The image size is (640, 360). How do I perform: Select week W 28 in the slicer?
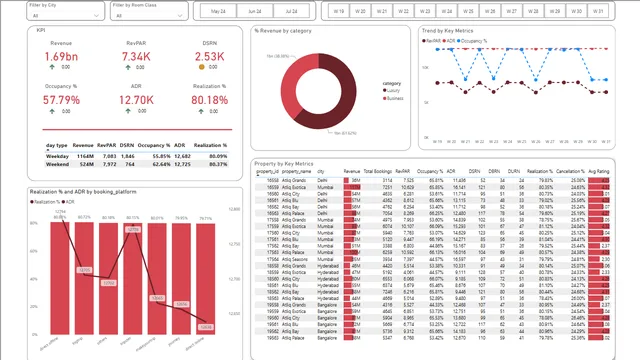click(533, 11)
